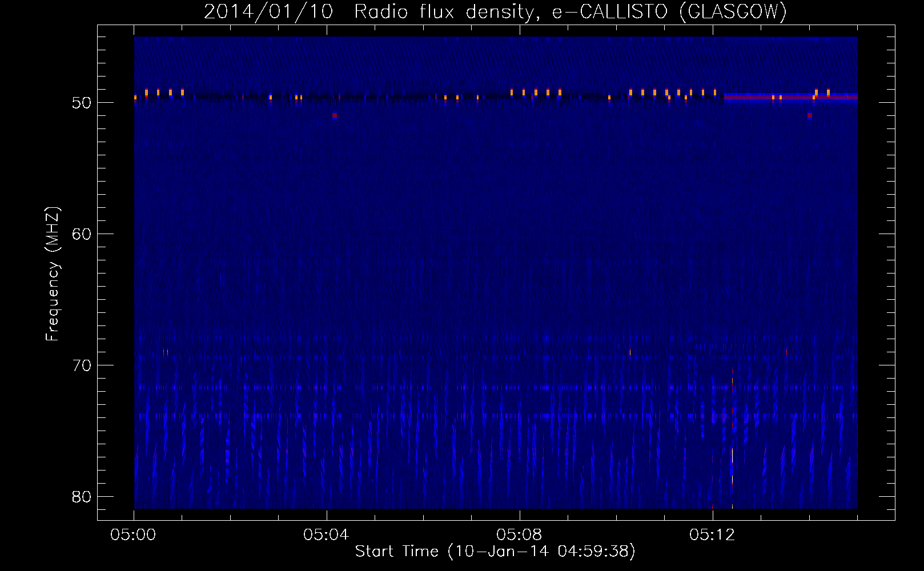Click the 50 MHz frequency tick label
The width and height of the screenshot is (924, 571).
point(82,103)
